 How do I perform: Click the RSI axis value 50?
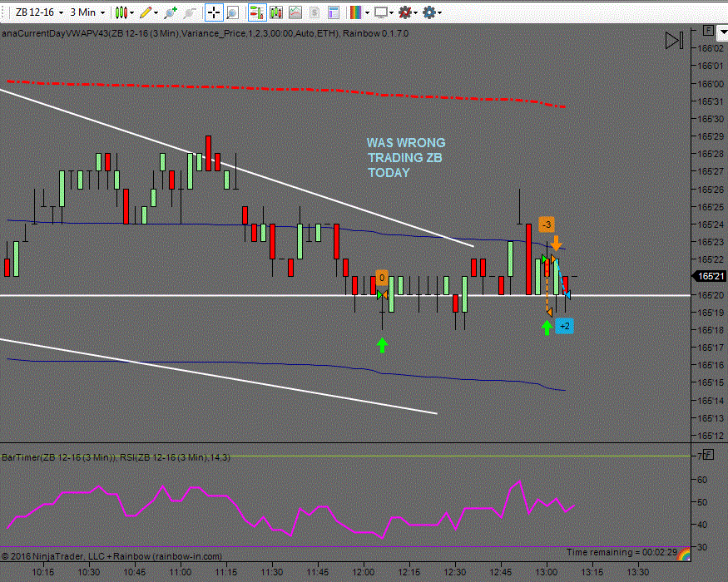coord(702,502)
